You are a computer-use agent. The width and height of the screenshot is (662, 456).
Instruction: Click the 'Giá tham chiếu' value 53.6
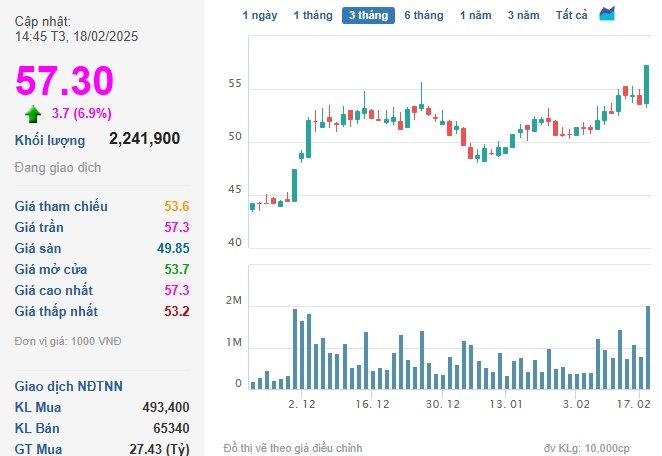(x=176, y=206)
